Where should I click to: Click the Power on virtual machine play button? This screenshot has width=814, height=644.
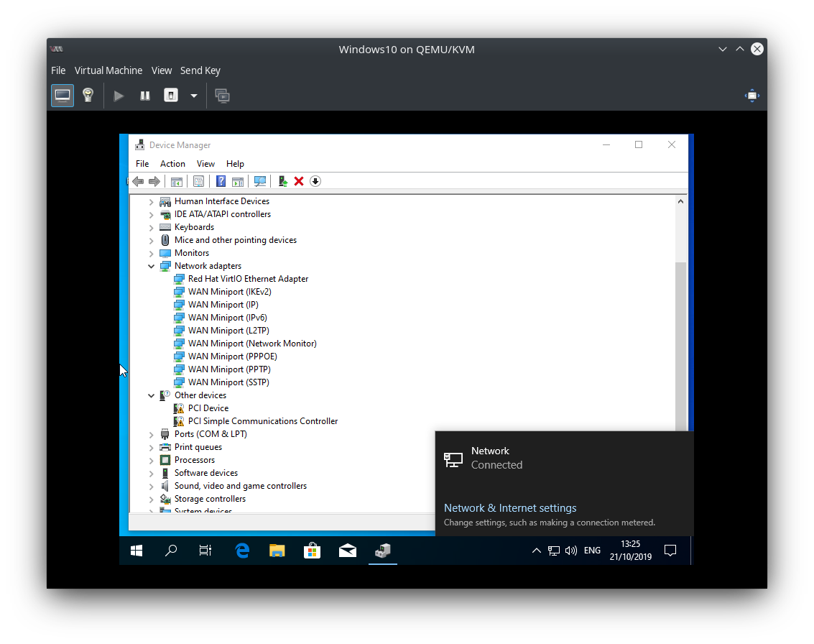click(x=119, y=96)
